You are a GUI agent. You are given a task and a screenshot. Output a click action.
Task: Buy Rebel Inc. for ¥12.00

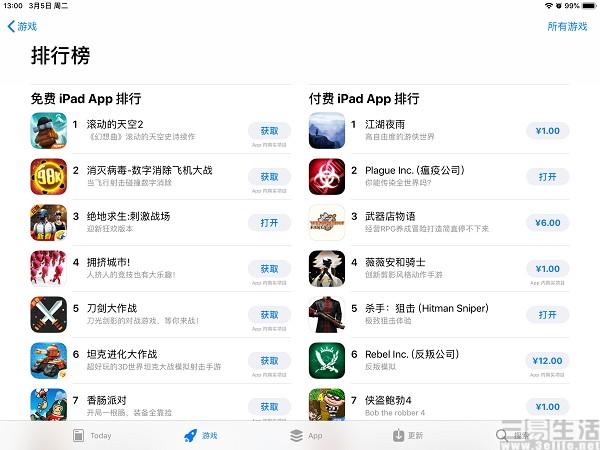click(x=548, y=360)
